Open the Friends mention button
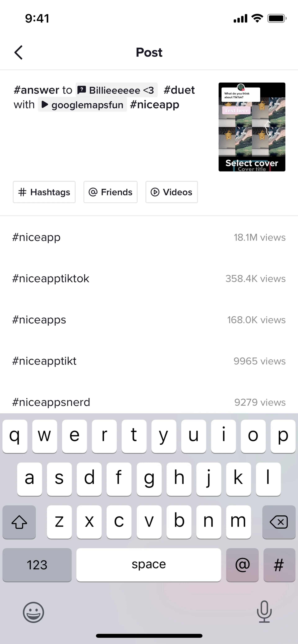 point(111,192)
